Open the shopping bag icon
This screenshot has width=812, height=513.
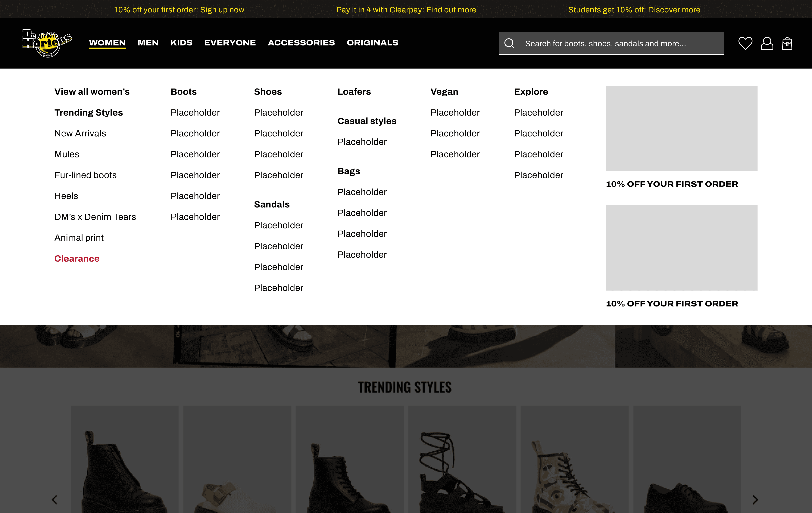pos(787,43)
